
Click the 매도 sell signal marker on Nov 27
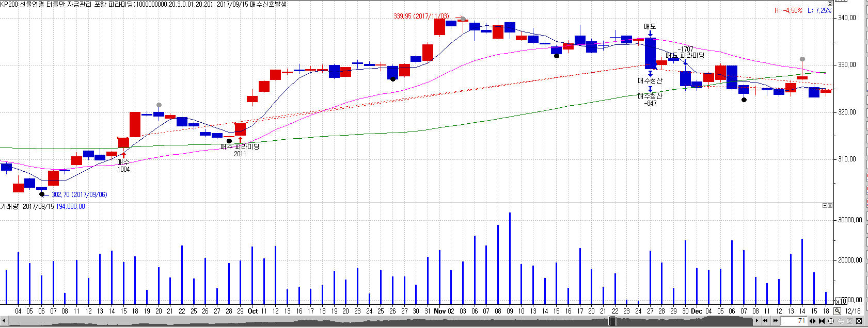click(650, 27)
